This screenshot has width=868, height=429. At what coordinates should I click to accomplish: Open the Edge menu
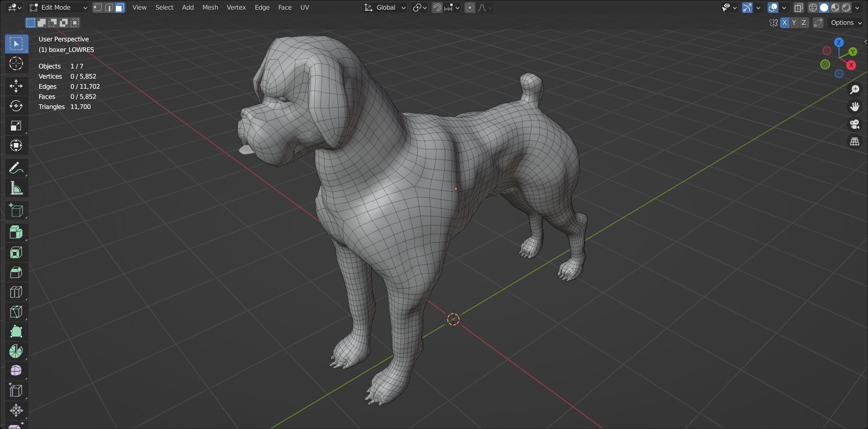(x=262, y=7)
